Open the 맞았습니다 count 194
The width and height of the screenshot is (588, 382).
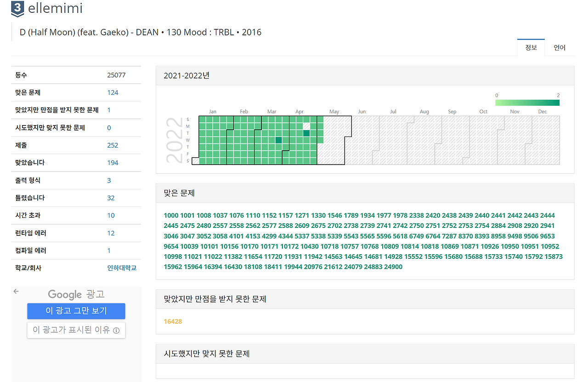click(x=113, y=163)
